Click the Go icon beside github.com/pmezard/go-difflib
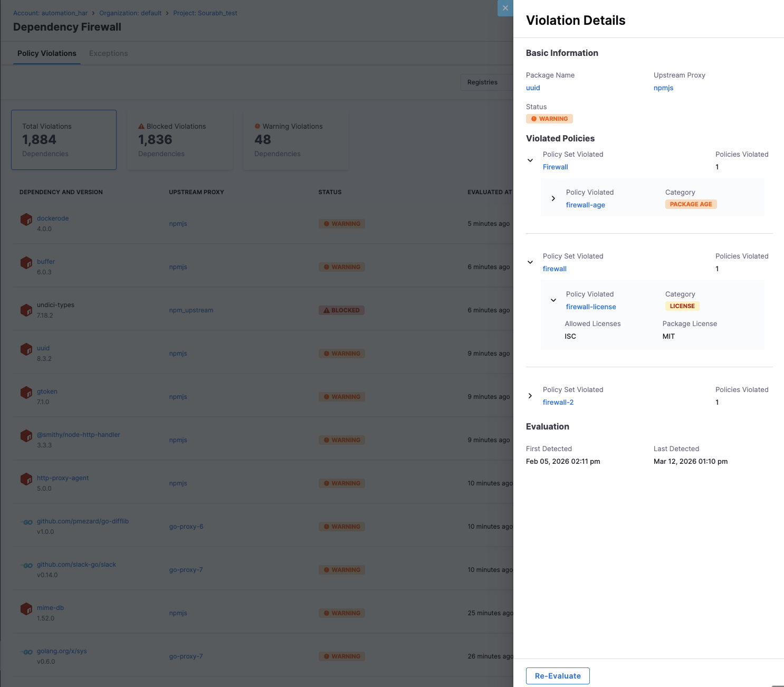This screenshot has height=687, width=784. coord(26,522)
